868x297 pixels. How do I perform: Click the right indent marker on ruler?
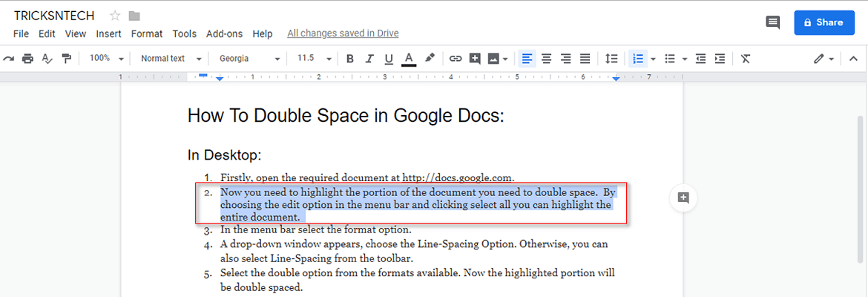616,79
